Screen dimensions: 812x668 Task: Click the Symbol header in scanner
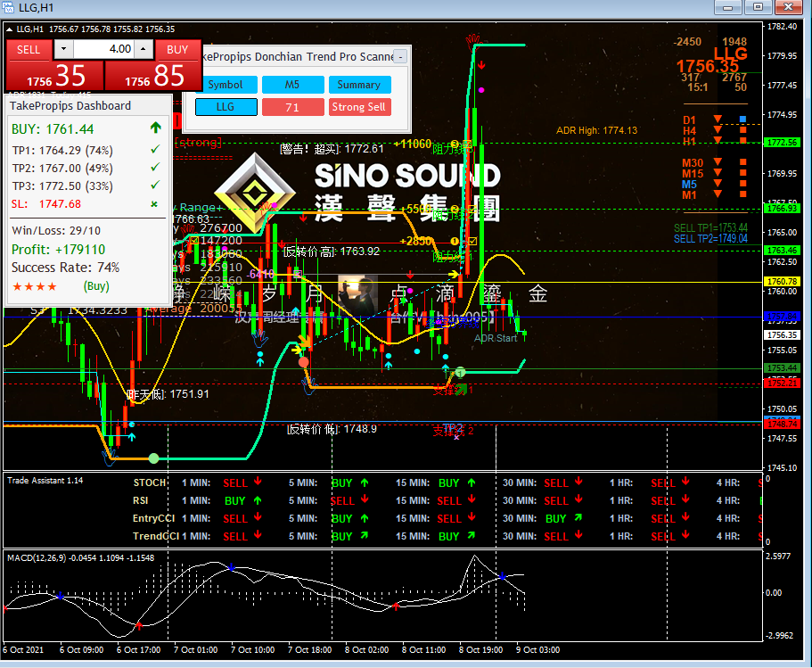click(226, 85)
